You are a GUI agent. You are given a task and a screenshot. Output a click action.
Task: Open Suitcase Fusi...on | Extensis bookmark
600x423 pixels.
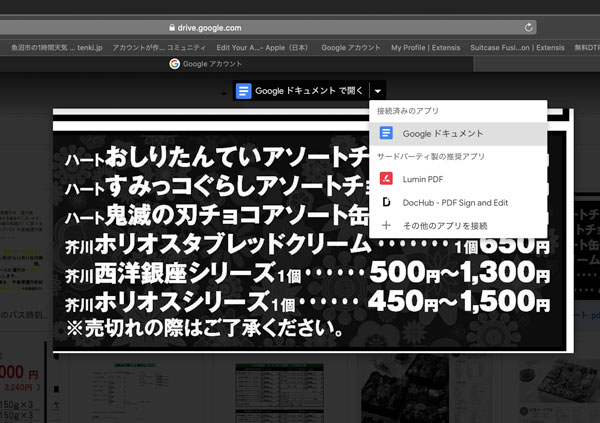(517, 48)
